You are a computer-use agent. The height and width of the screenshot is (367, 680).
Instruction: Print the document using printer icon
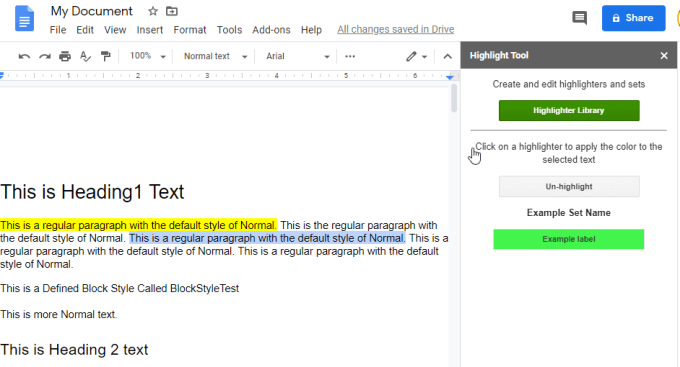click(65, 56)
